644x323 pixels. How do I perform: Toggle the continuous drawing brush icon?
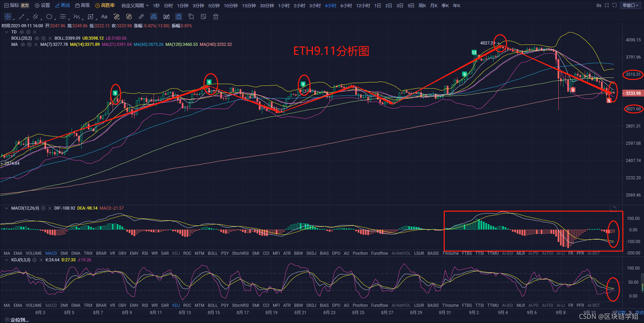pyautogui.click(x=154, y=17)
